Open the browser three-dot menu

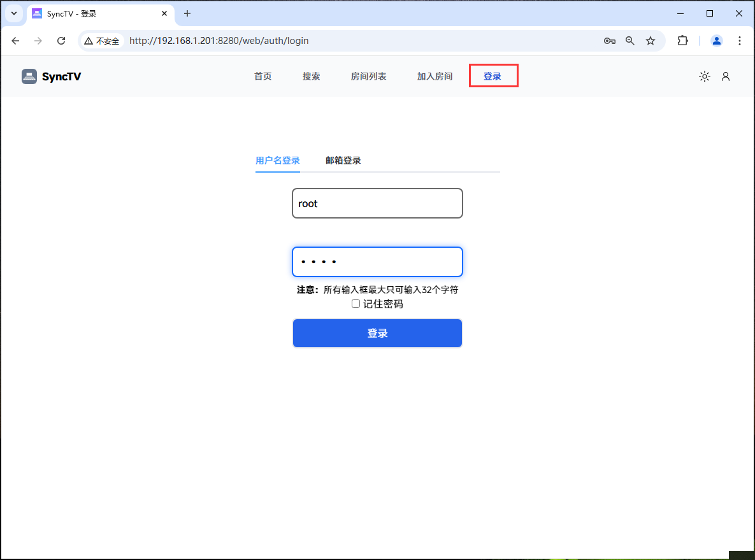tap(739, 40)
